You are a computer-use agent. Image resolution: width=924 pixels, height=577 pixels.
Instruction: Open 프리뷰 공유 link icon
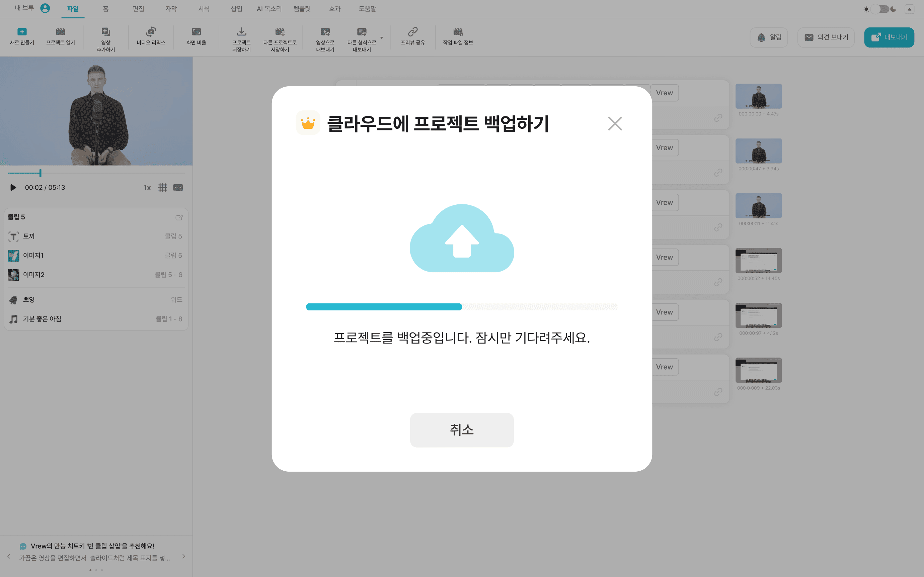(412, 32)
